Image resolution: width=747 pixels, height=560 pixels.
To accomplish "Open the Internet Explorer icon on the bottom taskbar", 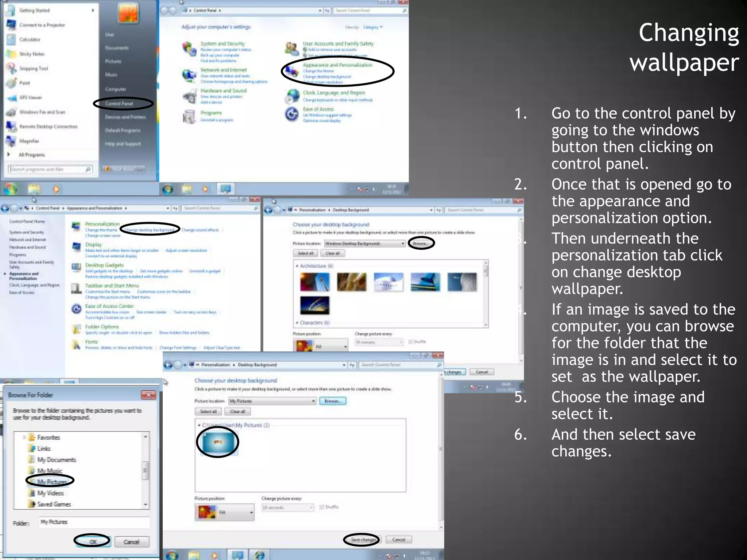I will (x=260, y=555).
